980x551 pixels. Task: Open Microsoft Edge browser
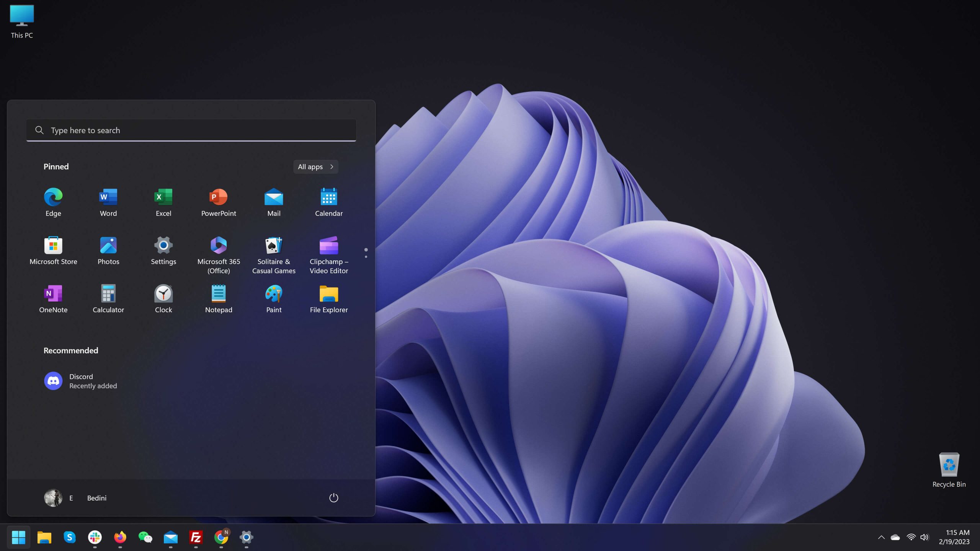click(52, 196)
